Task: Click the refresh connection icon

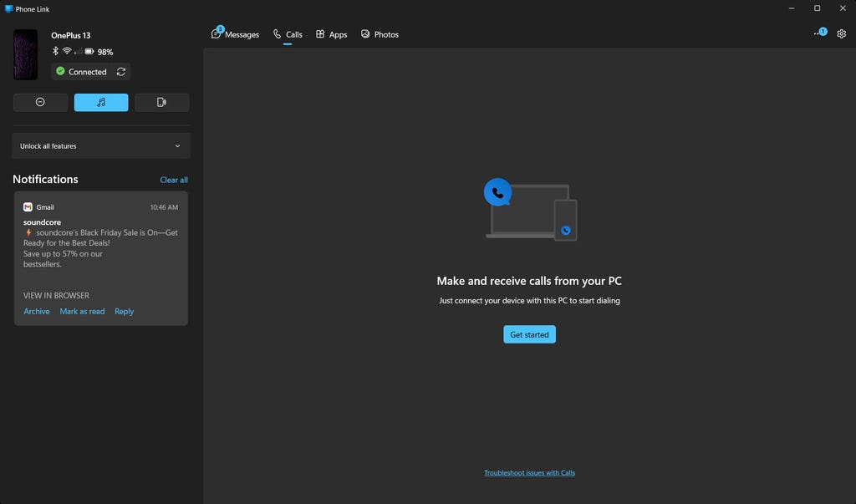Action: pyautogui.click(x=121, y=72)
